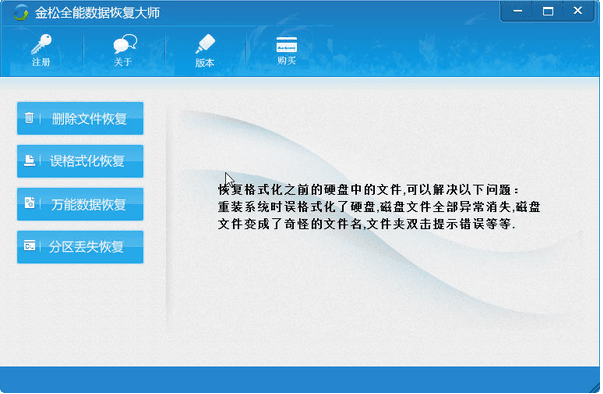Click the 购买 label in the toolbar
The height and width of the screenshot is (394, 603).
tap(287, 60)
